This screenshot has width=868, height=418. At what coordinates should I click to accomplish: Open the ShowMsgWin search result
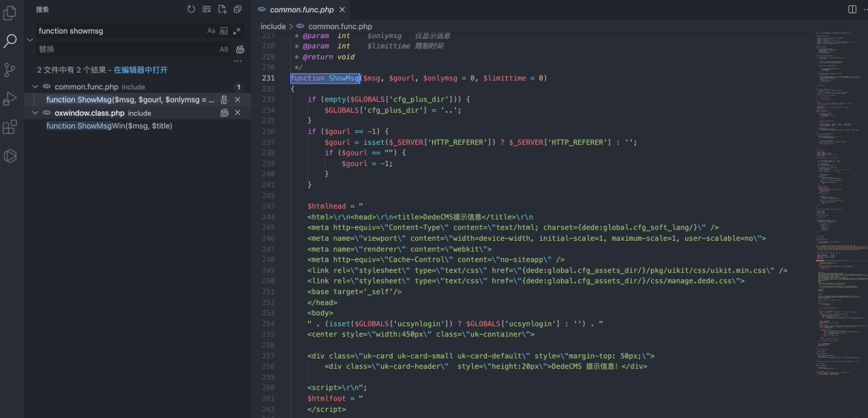pyautogui.click(x=109, y=126)
